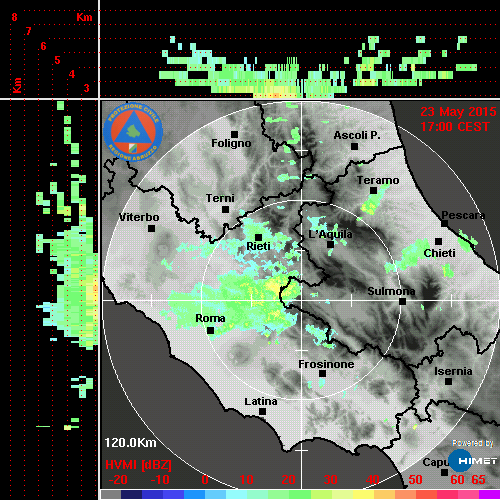Screen dimensions: 500x500
Task: Click the HIMET logo
Action: pos(472,461)
